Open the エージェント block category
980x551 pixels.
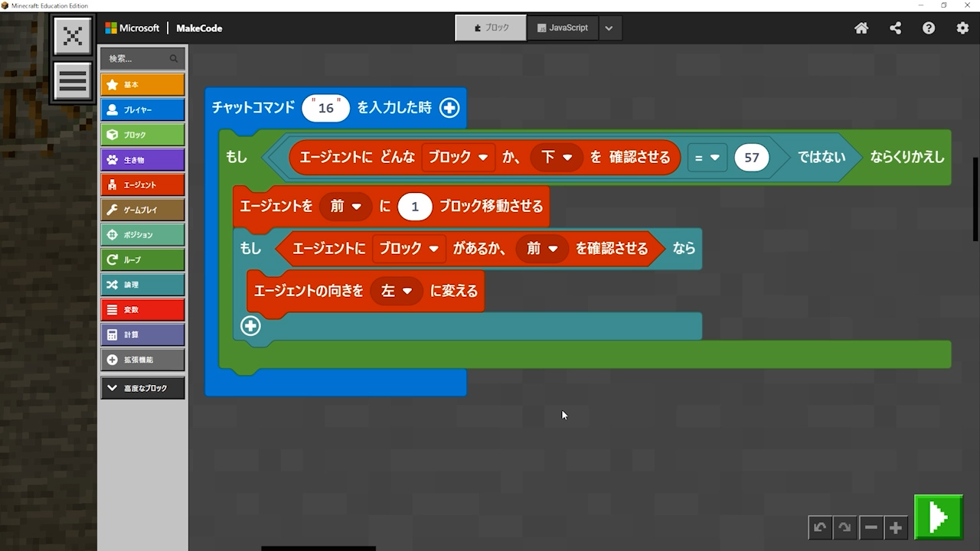pyautogui.click(x=142, y=184)
